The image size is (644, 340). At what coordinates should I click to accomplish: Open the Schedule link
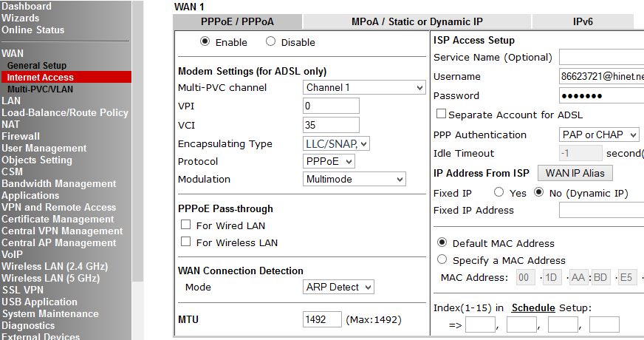(x=533, y=307)
